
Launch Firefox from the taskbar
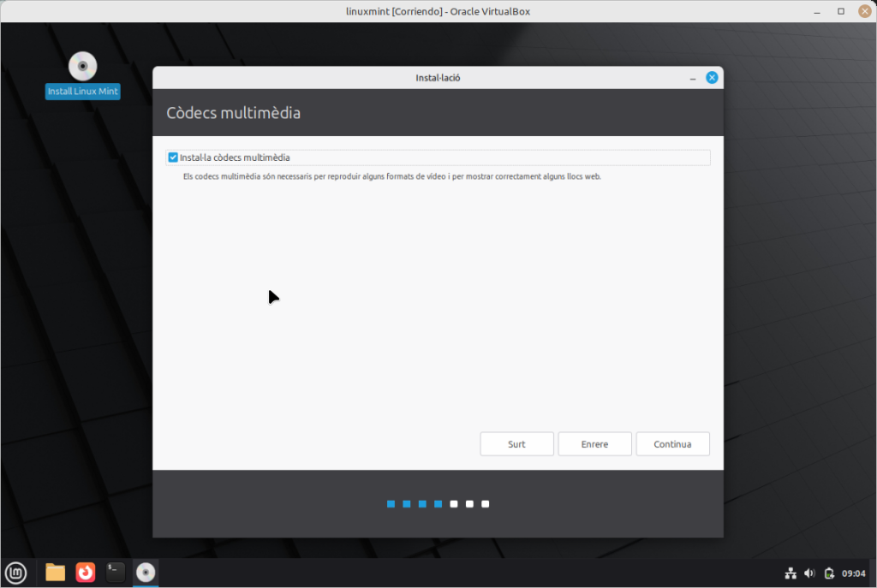tap(86, 572)
